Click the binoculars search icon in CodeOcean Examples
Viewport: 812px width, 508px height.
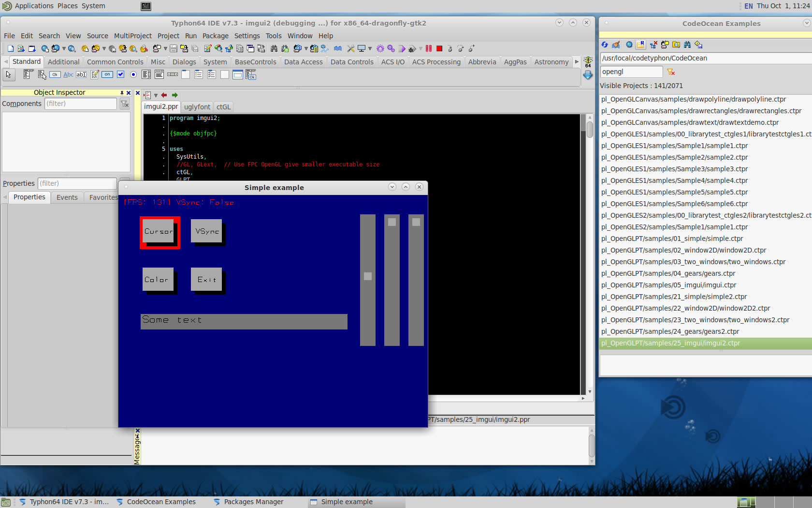[687, 45]
